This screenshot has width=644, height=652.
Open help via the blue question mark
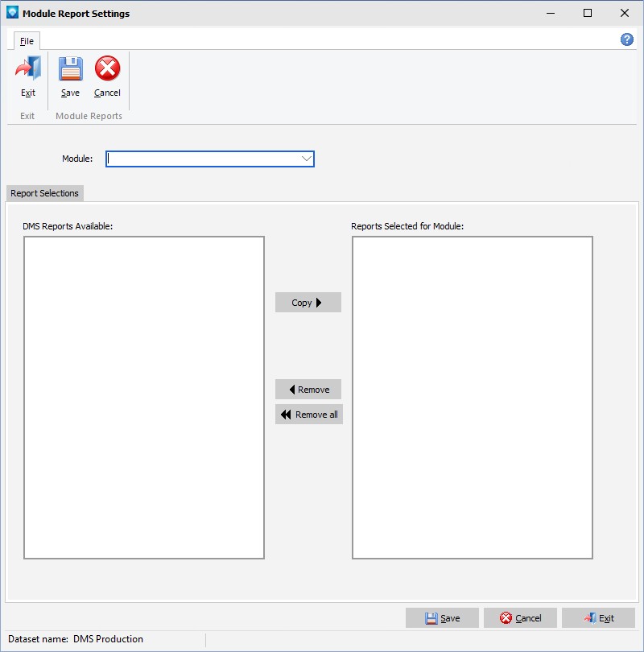[x=626, y=39]
